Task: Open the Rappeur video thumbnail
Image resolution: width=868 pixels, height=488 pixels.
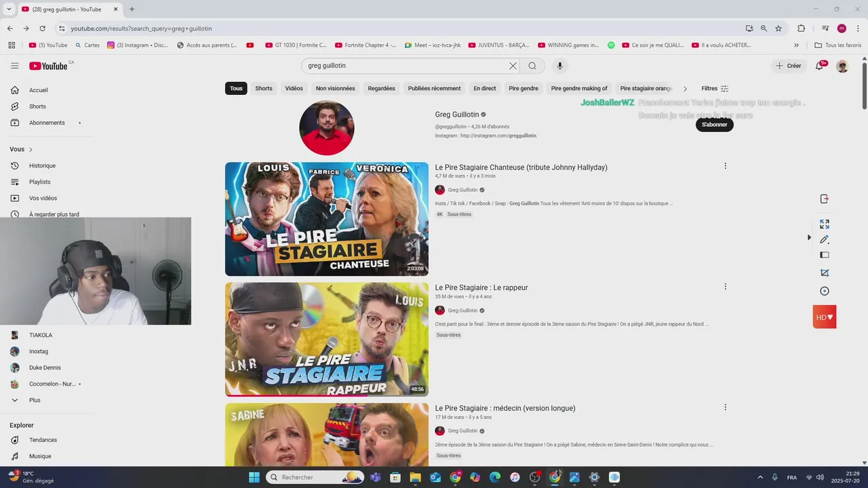Action: (x=327, y=340)
